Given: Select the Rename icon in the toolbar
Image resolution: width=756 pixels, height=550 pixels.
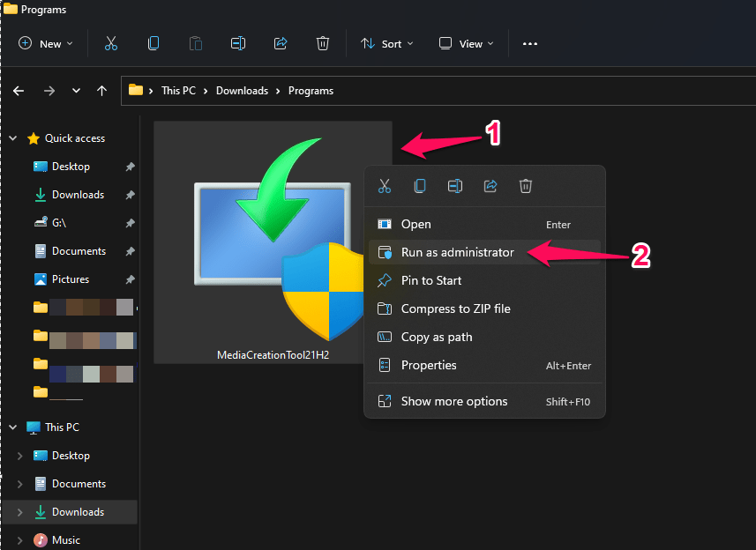Looking at the screenshot, I should point(238,42).
